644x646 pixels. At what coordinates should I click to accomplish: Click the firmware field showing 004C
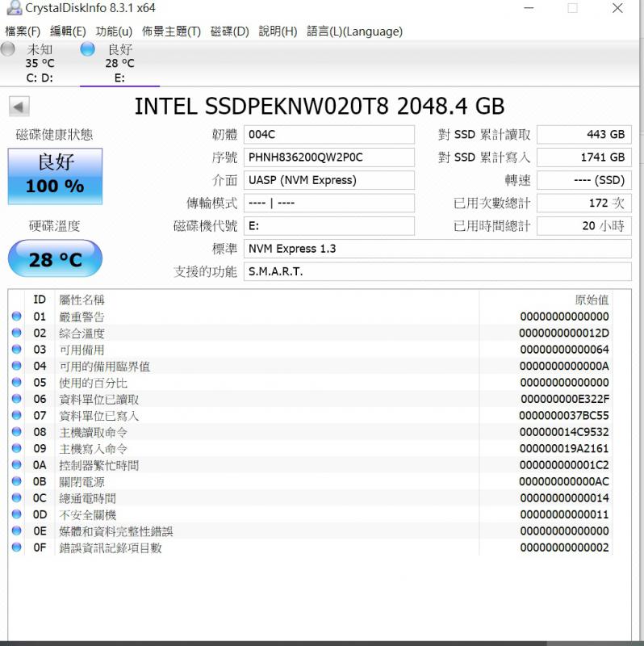pos(329,135)
